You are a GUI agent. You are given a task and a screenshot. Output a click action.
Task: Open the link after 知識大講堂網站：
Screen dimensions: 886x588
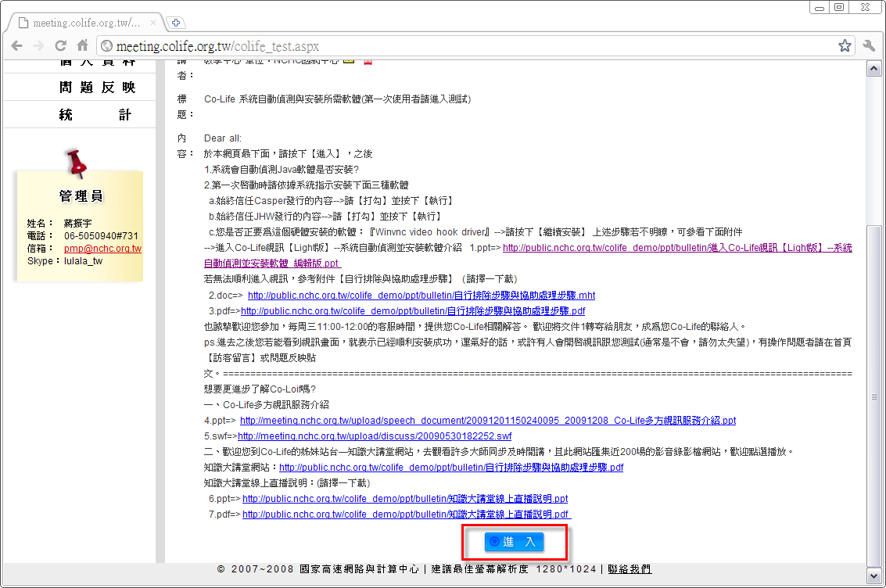point(451,468)
